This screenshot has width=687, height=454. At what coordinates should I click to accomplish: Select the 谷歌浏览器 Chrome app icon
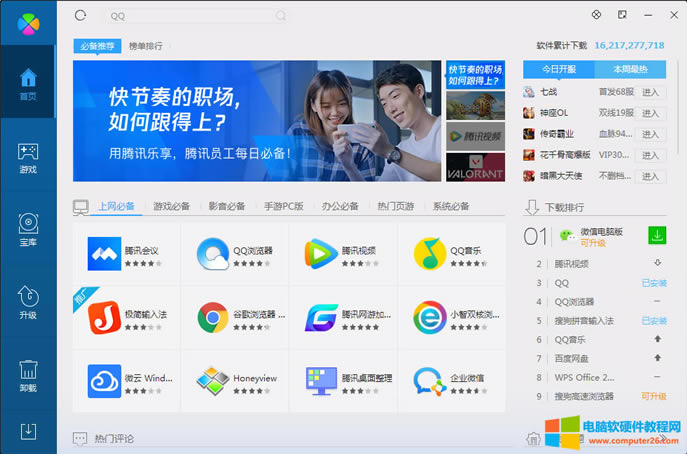tap(212, 317)
